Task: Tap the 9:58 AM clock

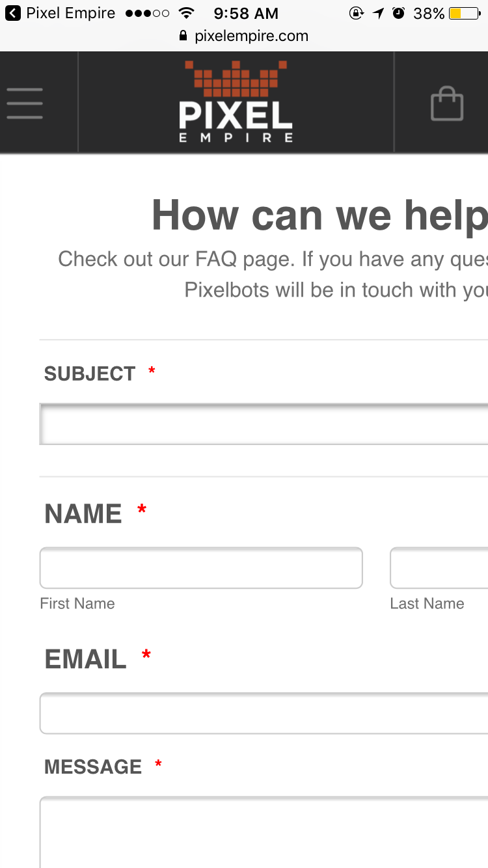Action: click(x=246, y=13)
